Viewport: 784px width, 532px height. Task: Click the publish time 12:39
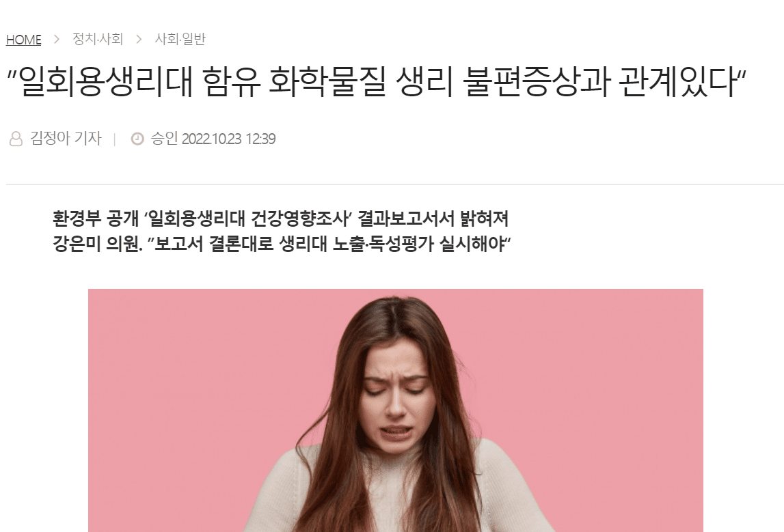coord(260,139)
